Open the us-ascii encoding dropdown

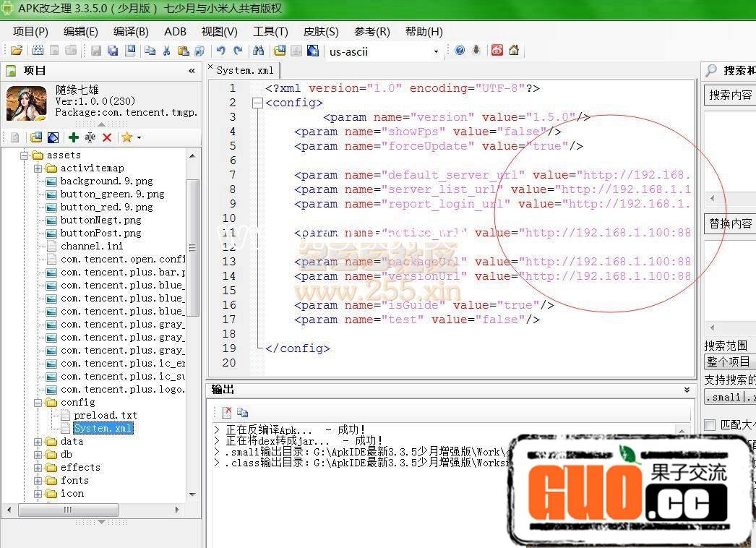(436, 51)
